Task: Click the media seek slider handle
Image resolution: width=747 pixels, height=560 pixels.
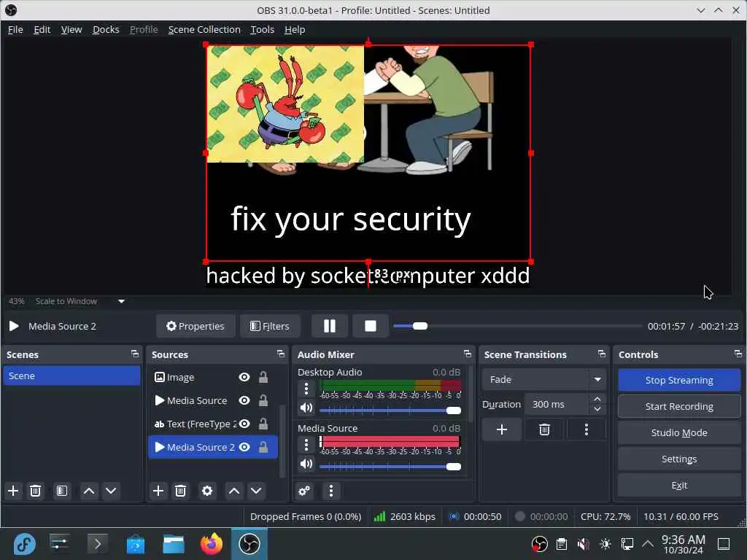Action: [420, 326]
